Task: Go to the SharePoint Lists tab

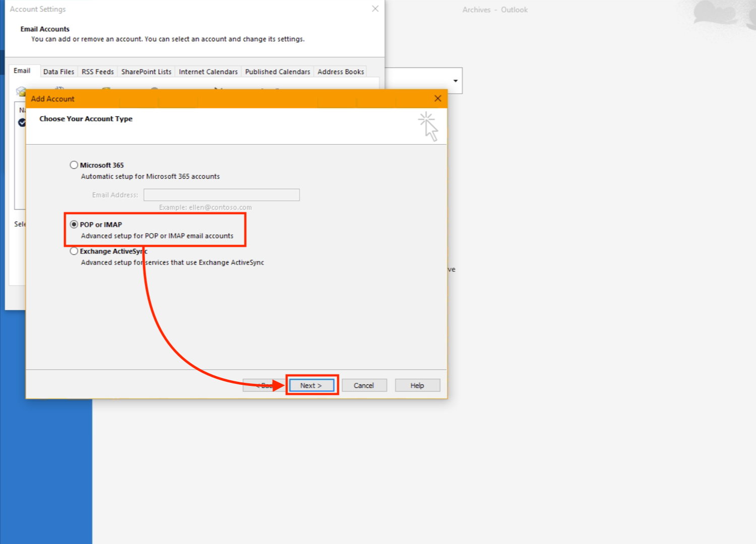Action: 146,72
